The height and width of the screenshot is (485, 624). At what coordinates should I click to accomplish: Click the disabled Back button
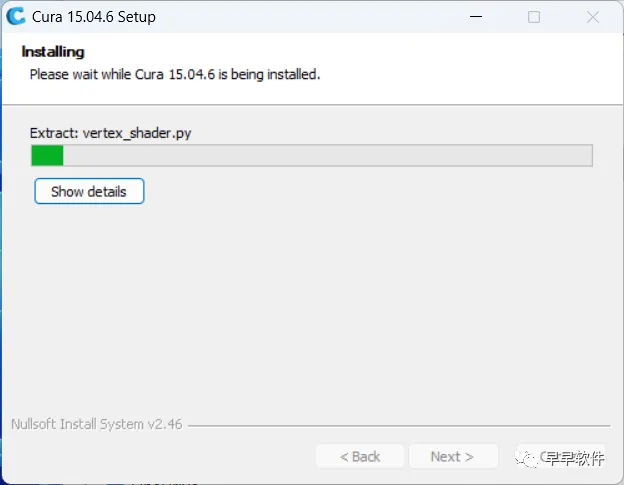click(360, 456)
